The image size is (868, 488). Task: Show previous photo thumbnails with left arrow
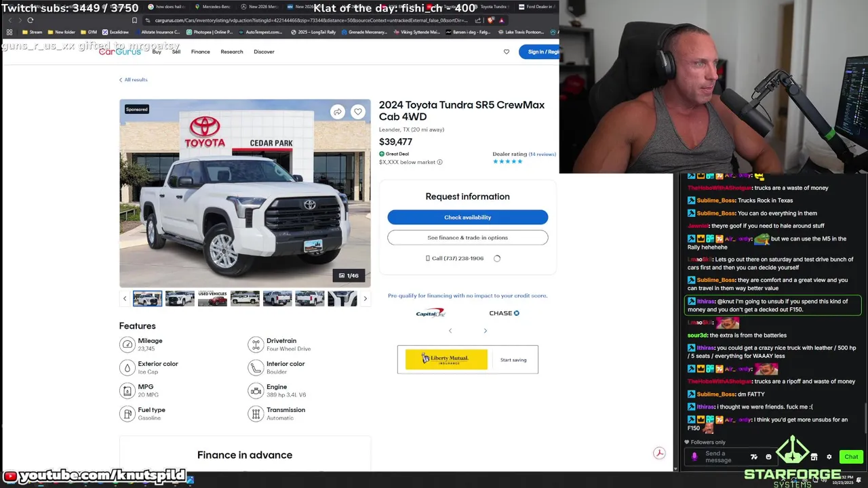[x=125, y=298]
